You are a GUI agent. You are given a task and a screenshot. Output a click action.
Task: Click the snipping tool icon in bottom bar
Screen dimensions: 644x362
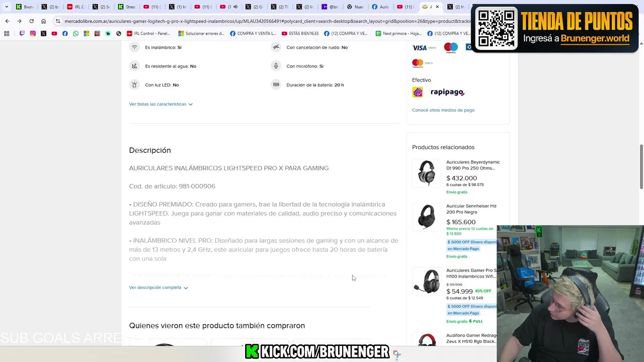click(397, 354)
